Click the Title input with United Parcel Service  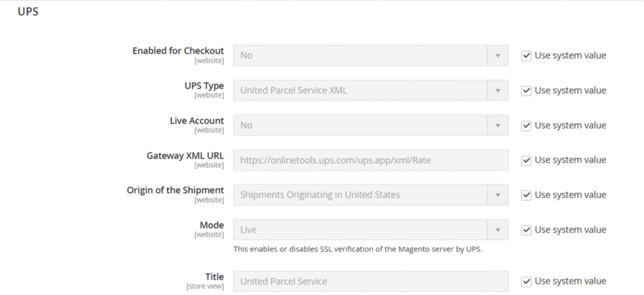click(x=370, y=281)
